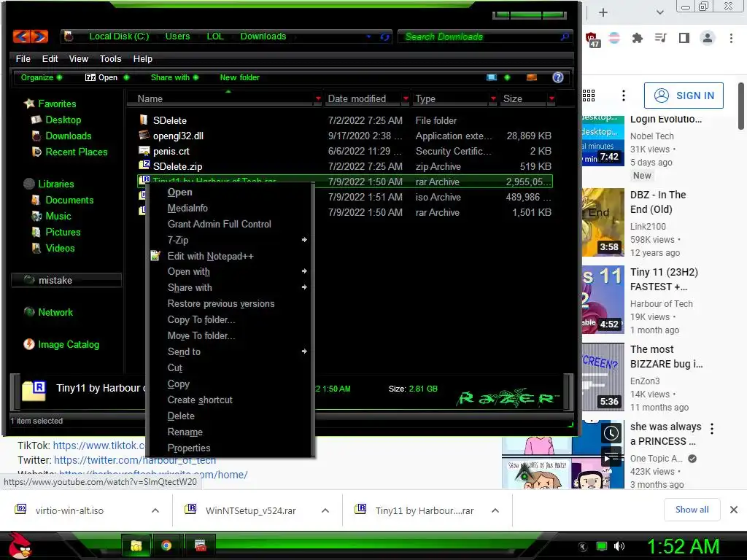Open YouTube apps grid icon

pos(589,96)
